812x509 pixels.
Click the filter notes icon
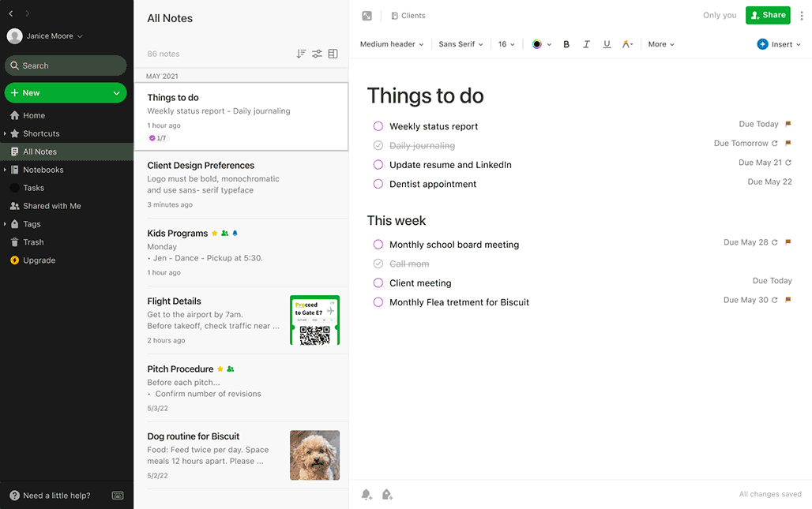(x=317, y=53)
